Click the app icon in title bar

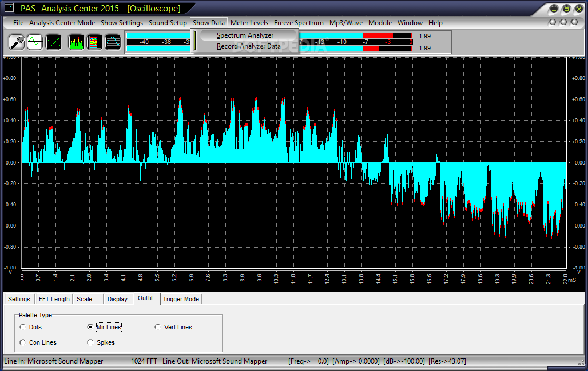click(x=9, y=7)
